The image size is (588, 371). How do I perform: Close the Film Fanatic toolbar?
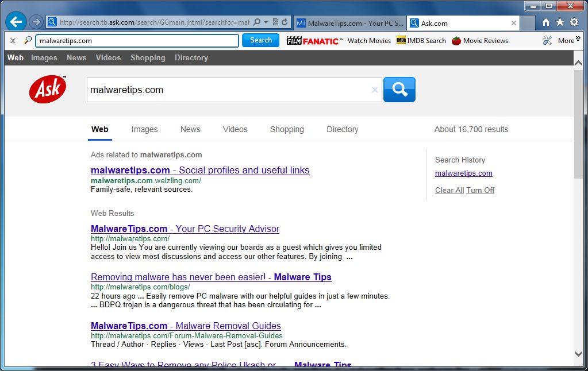[13, 41]
